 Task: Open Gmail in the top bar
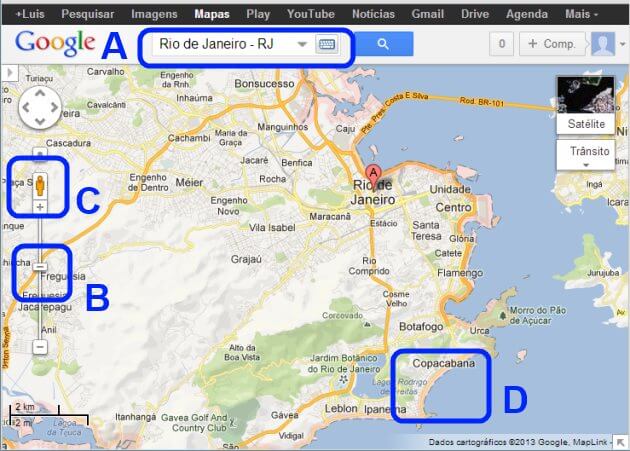428,14
